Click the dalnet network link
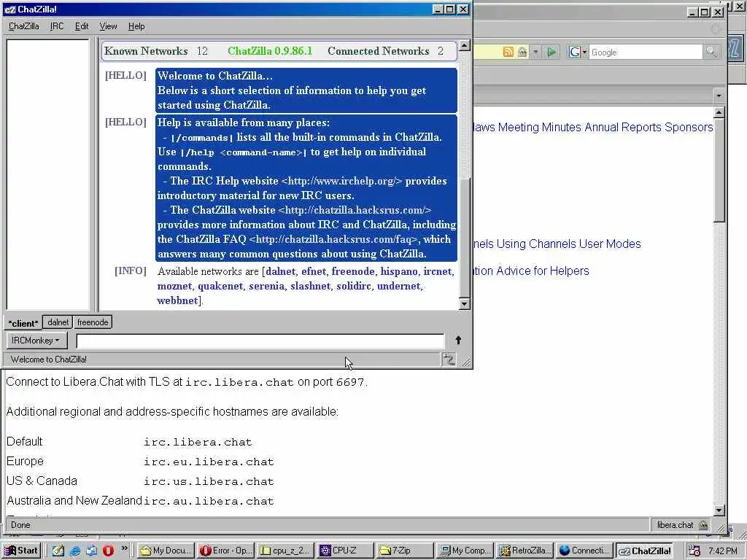The image size is (747, 560). [280, 271]
